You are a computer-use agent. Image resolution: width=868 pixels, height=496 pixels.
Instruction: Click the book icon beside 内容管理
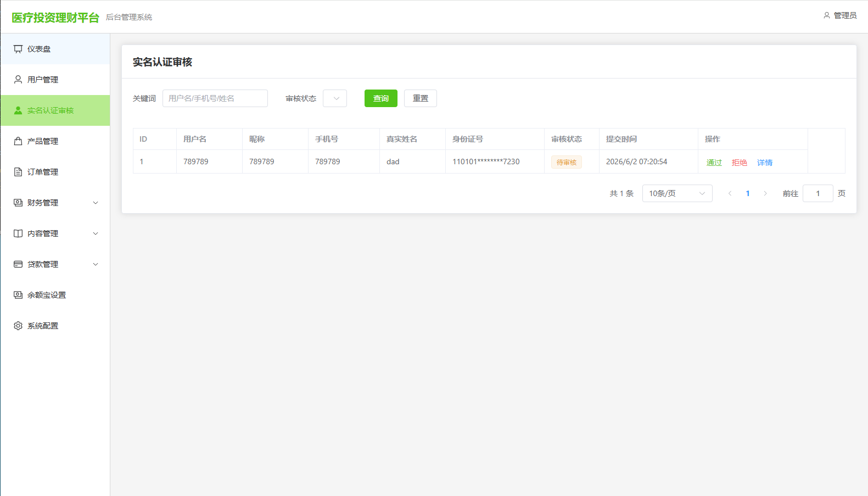18,233
